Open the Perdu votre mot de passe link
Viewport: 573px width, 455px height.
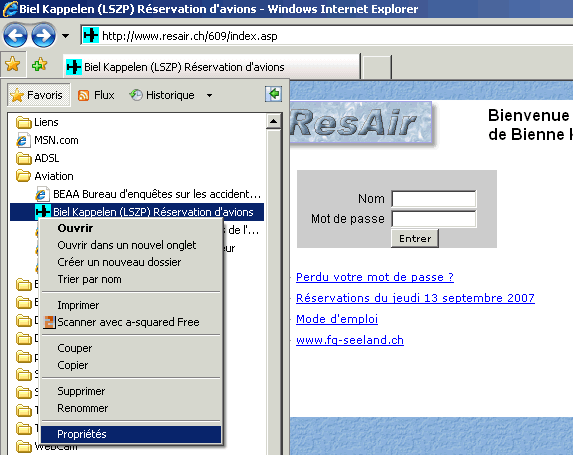(375, 277)
